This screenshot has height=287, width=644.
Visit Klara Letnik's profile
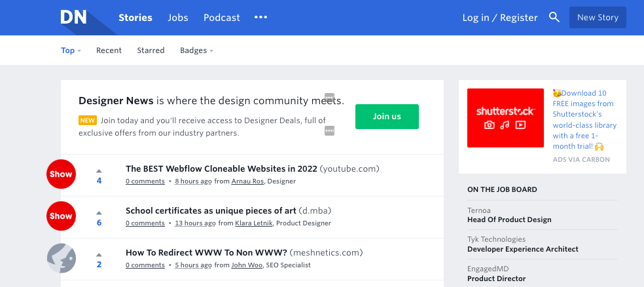[x=253, y=223]
